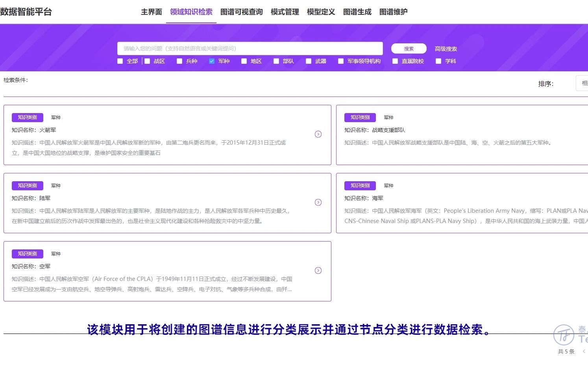Click the 空军 description paragraph

pyautogui.click(x=152, y=284)
